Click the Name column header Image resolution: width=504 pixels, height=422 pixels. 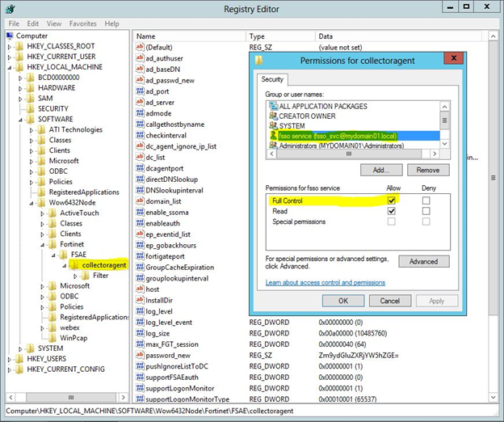146,36
